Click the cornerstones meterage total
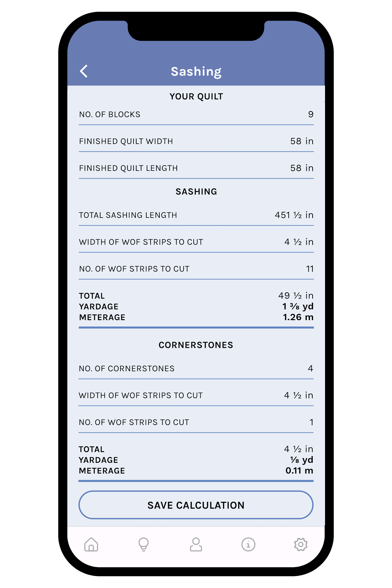Image resolution: width=392 pixels, height=588 pixels. [x=299, y=471]
